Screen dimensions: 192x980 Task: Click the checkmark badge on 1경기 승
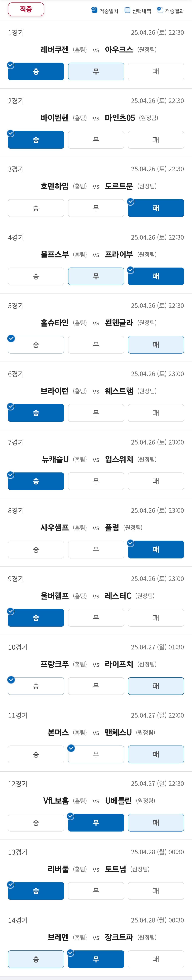pos(11,65)
